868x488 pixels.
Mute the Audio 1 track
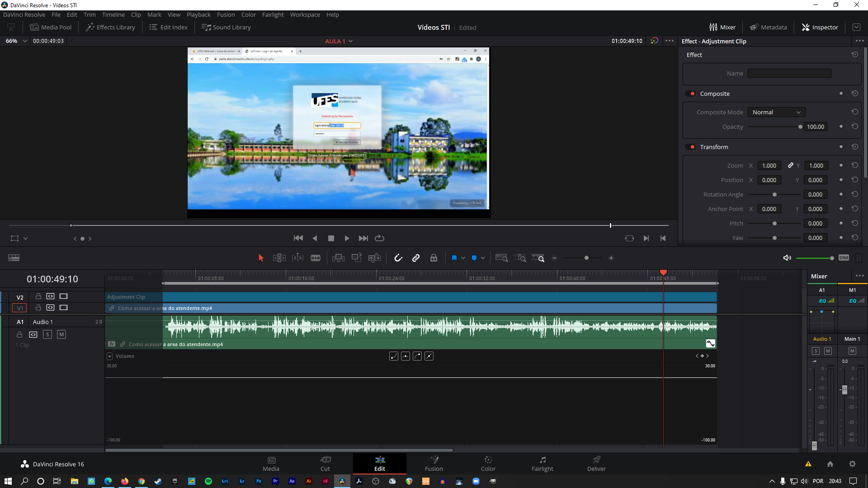pos(61,334)
